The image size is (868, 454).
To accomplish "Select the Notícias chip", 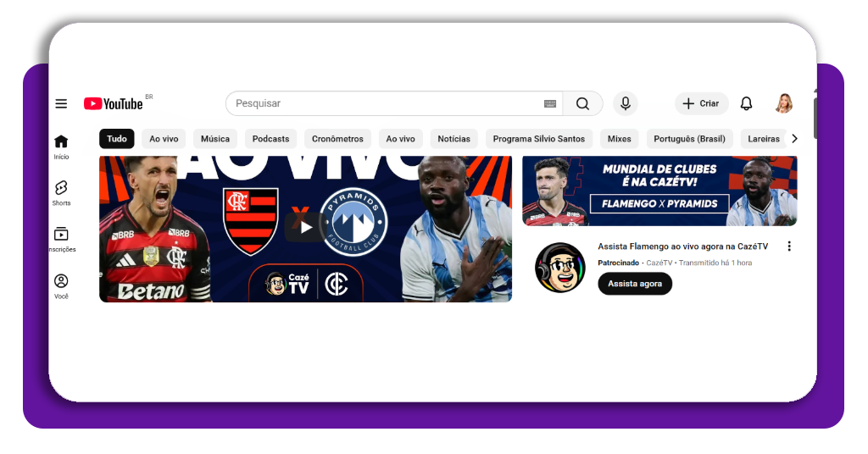I will pyautogui.click(x=454, y=139).
